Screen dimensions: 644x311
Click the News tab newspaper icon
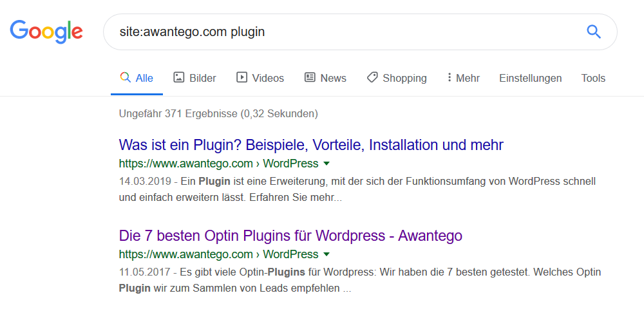[310, 77]
